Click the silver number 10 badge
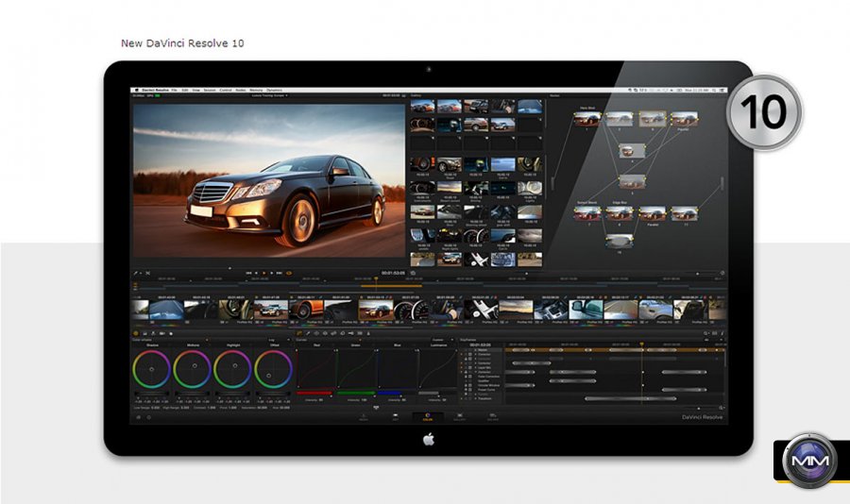The width and height of the screenshot is (850, 504). click(763, 113)
